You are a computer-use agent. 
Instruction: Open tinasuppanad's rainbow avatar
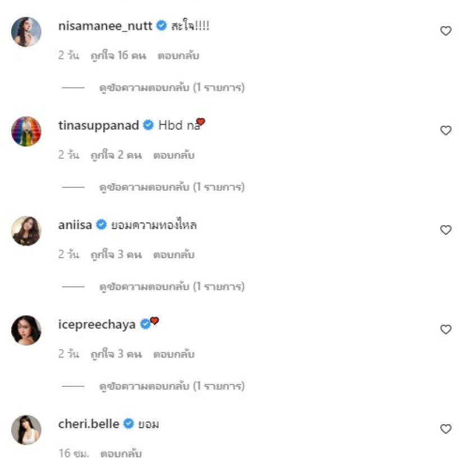click(26, 131)
